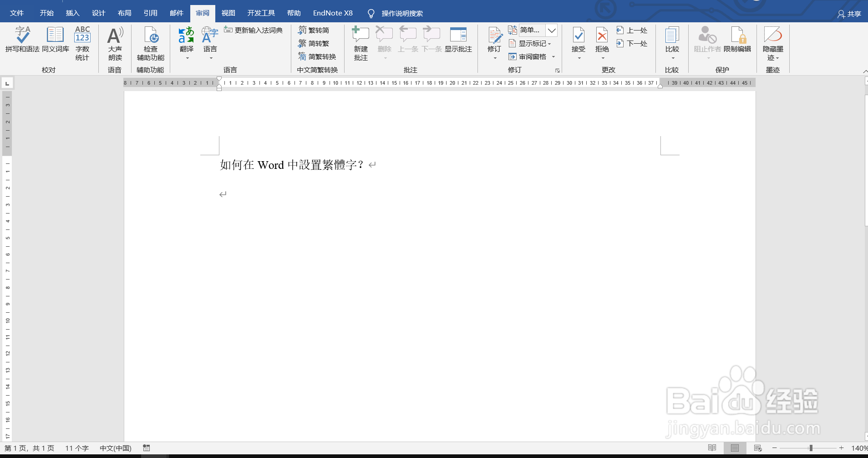Open the Help (帮助) tab
868x458 pixels.
294,13
